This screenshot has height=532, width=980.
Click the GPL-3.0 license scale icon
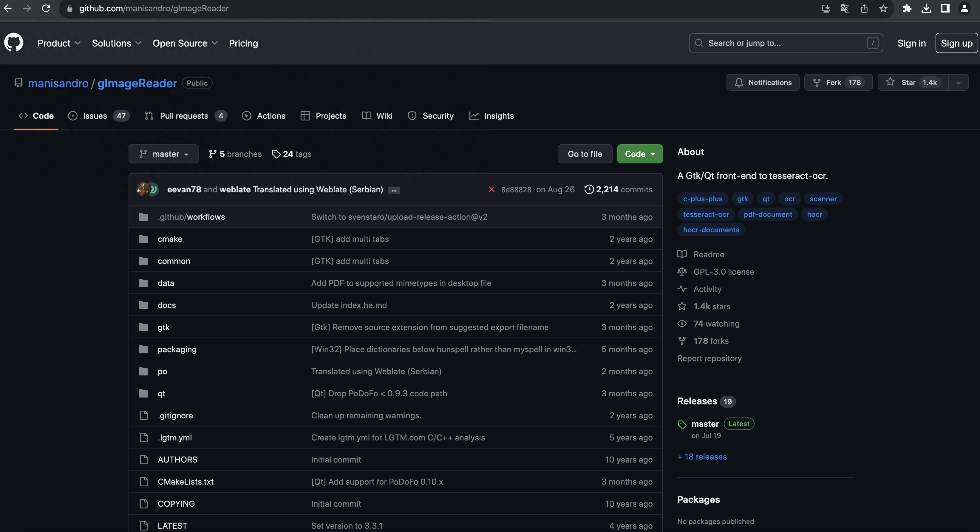click(x=682, y=271)
